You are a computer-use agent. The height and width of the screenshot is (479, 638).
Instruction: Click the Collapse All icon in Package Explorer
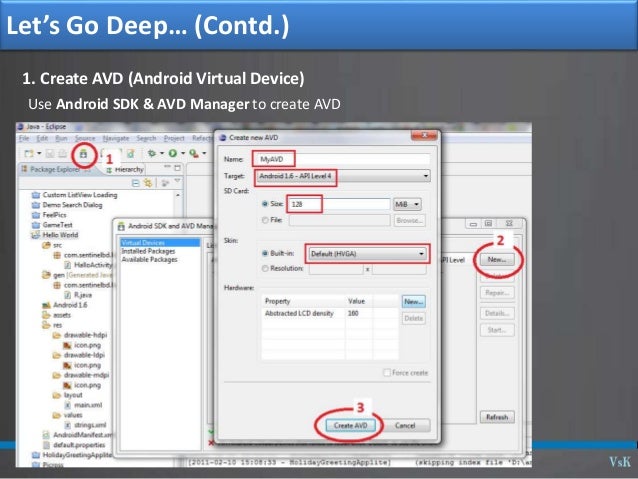tap(136, 184)
